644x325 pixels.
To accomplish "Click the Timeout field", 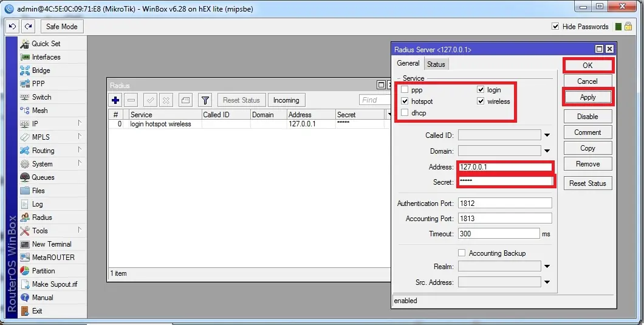I will (x=499, y=233).
